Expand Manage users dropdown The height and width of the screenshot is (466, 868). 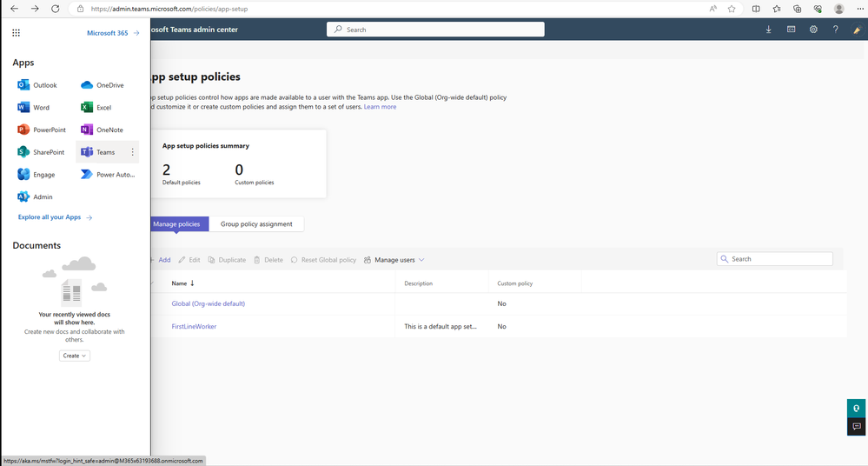(394, 260)
